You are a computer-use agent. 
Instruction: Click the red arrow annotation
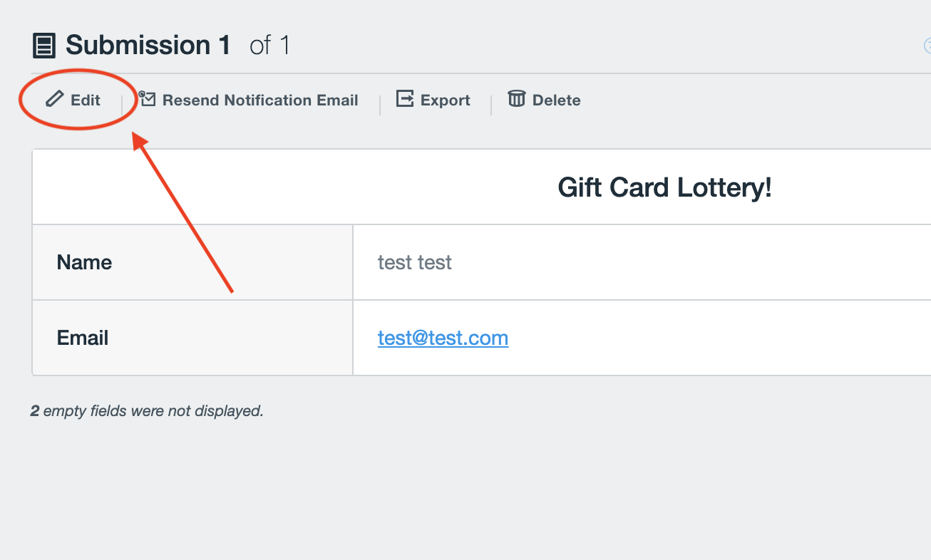[184, 214]
